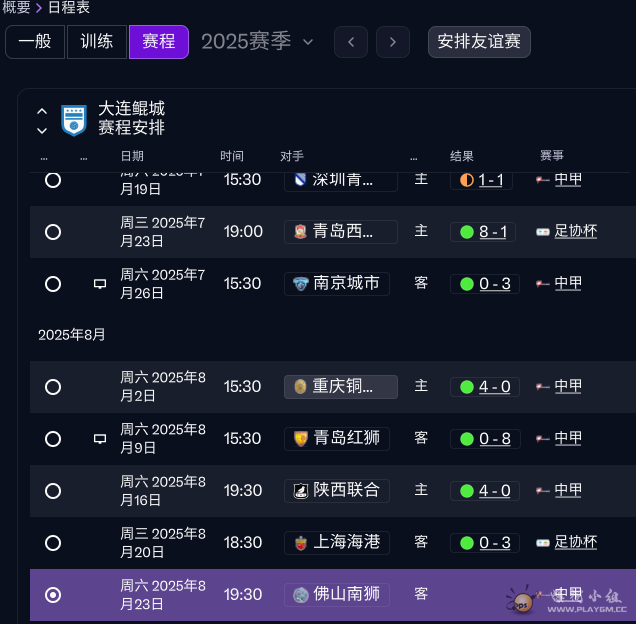Select radio for 深圳青 match on 7月19日
This screenshot has height=624, width=636.
point(53,180)
